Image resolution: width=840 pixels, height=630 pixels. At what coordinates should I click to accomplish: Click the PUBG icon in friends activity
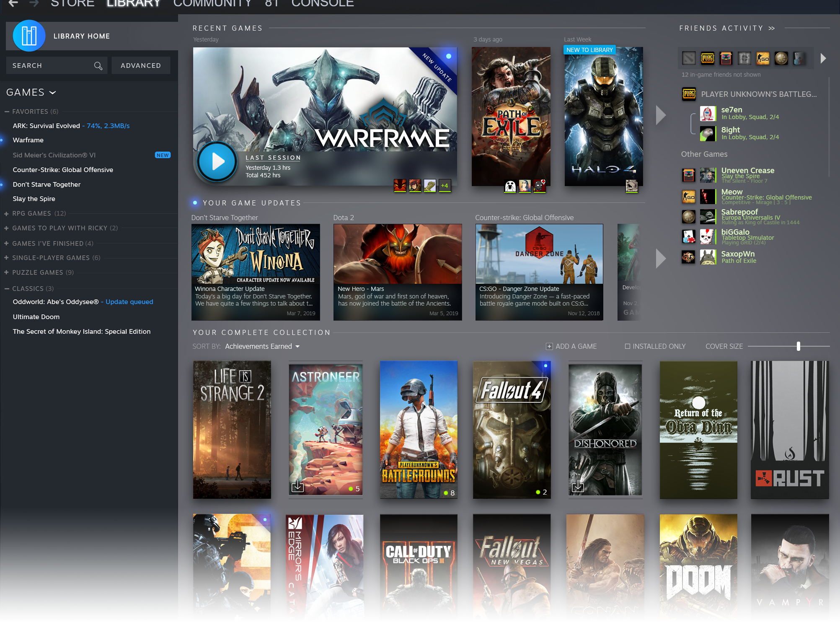pos(707,58)
